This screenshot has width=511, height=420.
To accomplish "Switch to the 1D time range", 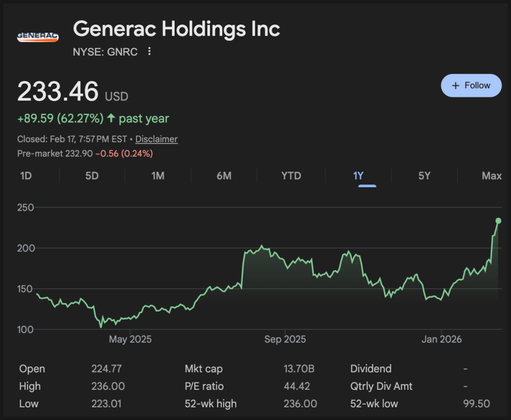I will click(26, 176).
